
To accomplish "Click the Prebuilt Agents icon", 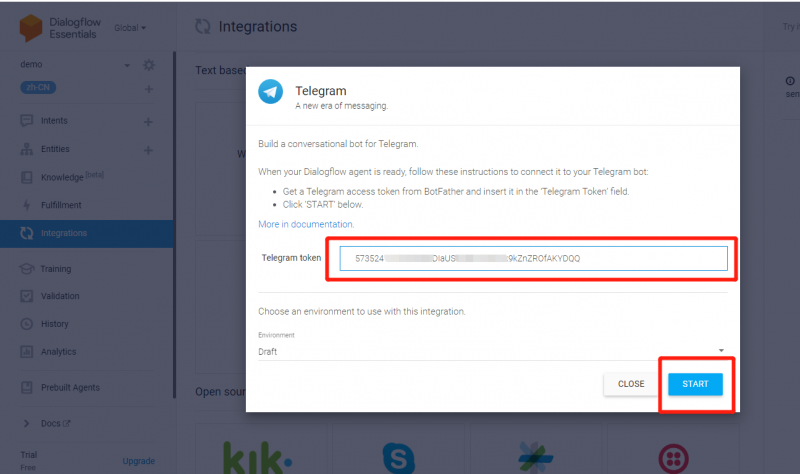I will [27, 387].
